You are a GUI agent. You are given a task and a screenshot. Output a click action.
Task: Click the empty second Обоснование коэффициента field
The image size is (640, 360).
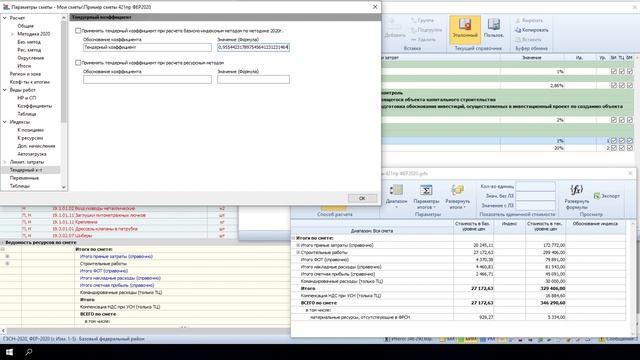point(147,79)
